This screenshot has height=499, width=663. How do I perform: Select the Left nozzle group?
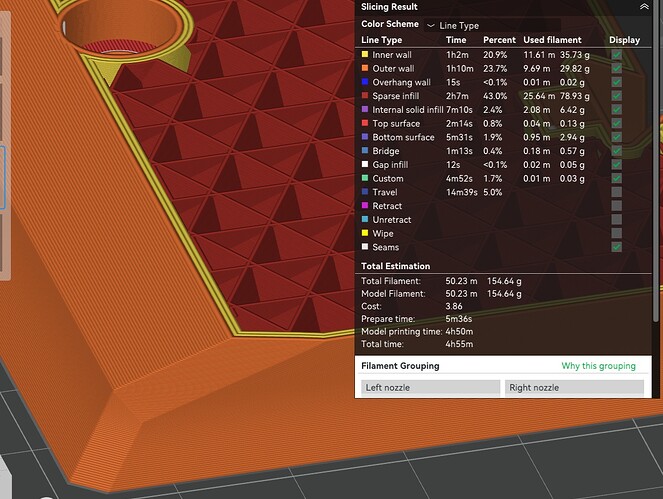430,387
